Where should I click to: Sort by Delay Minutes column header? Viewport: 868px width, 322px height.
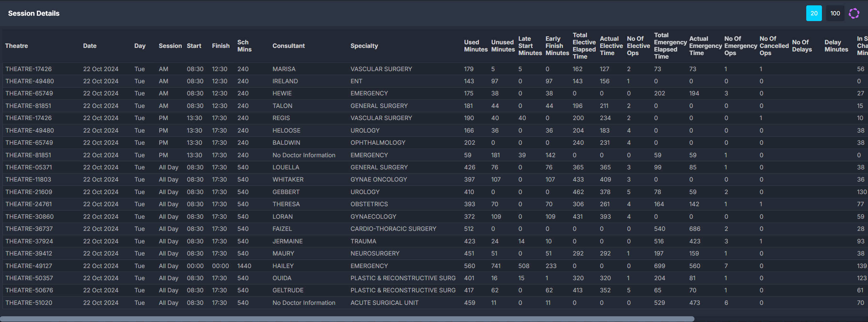[836, 46]
